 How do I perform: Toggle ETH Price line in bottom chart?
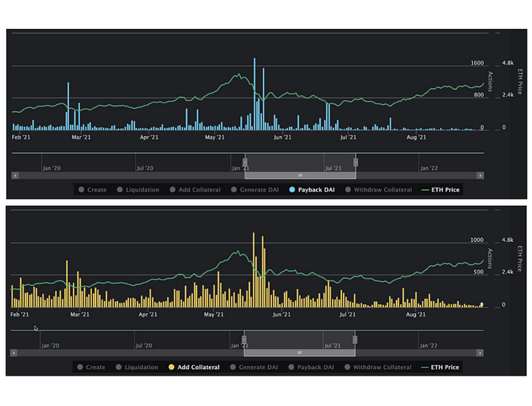point(440,367)
